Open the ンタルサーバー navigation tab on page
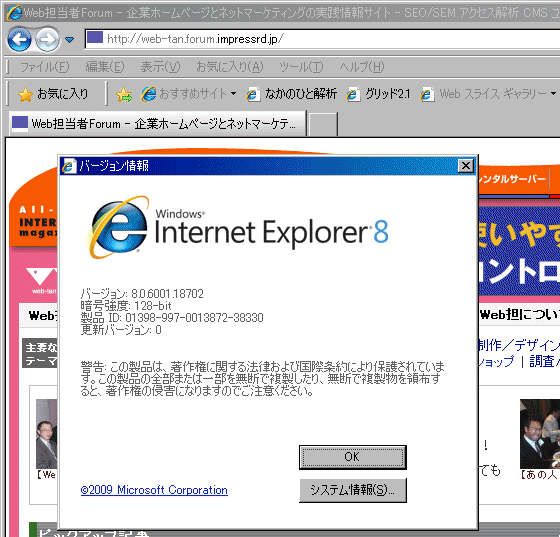Image resolution: width=560 pixels, height=537 pixels. (513, 179)
